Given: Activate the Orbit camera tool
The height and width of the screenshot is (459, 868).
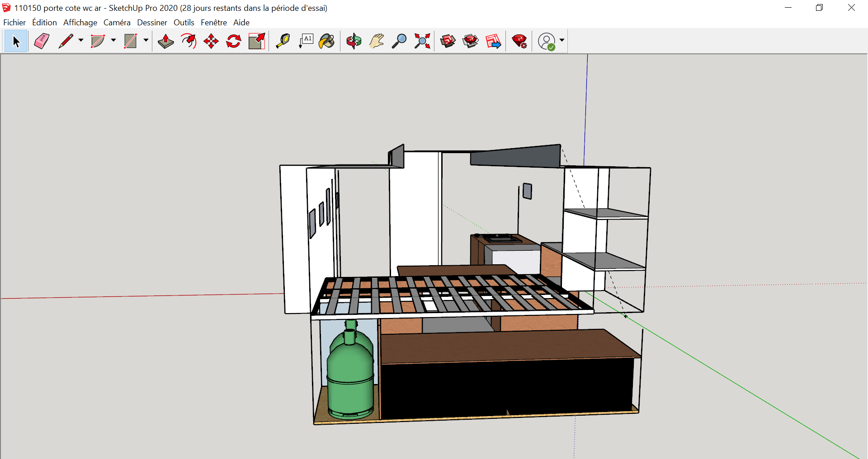Looking at the screenshot, I should click(x=354, y=41).
